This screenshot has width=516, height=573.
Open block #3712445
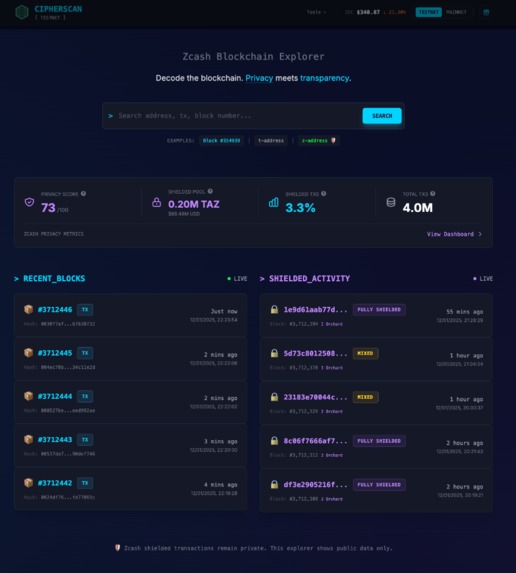(55, 353)
